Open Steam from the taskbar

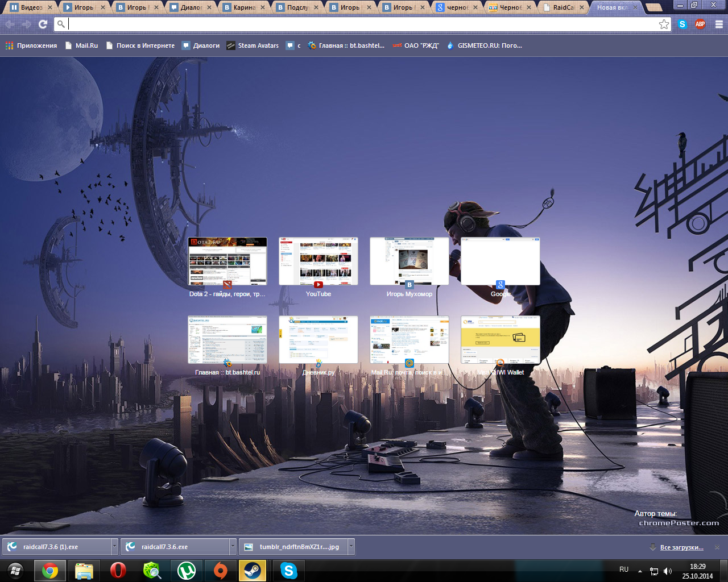(x=253, y=571)
